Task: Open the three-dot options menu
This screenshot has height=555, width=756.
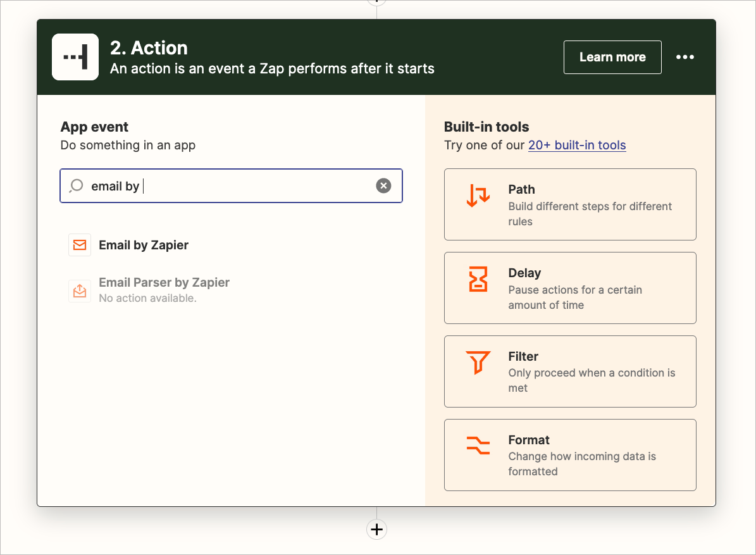Action: pyautogui.click(x=685, y=57)
